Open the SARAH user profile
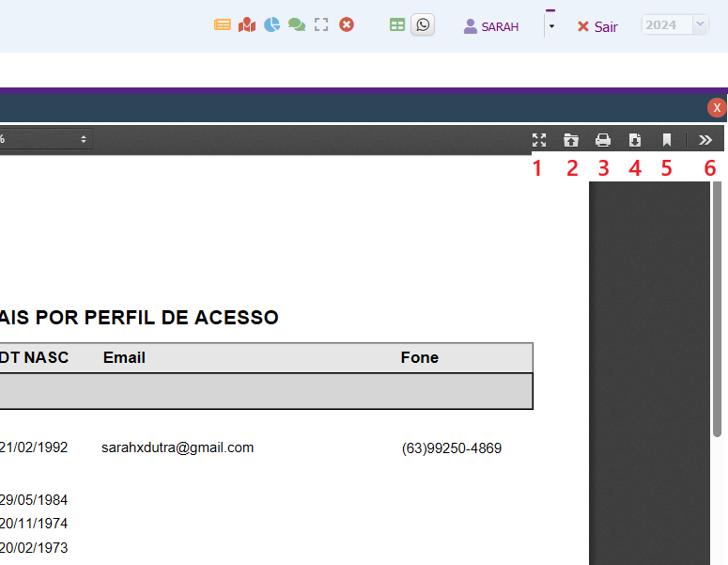 pyautogui.click(x=491, y=26)
